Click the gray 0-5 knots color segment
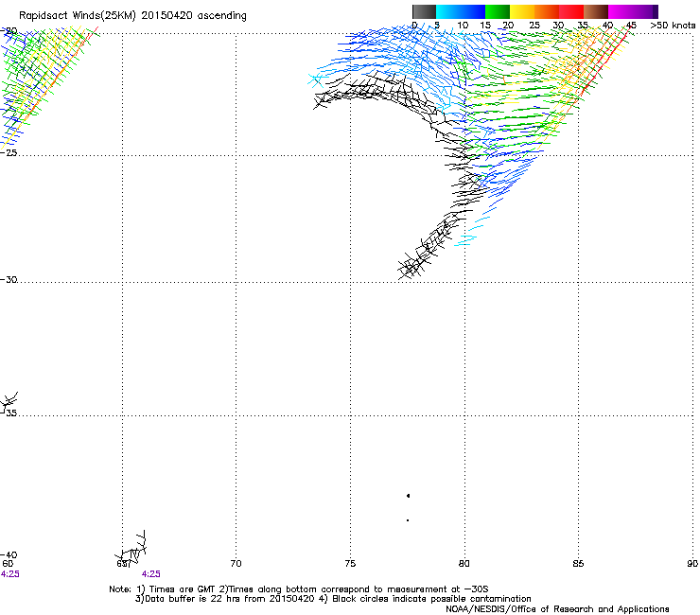Image resolution: width=700 pixels, height=615 pixels. click(x=424, y=11)
